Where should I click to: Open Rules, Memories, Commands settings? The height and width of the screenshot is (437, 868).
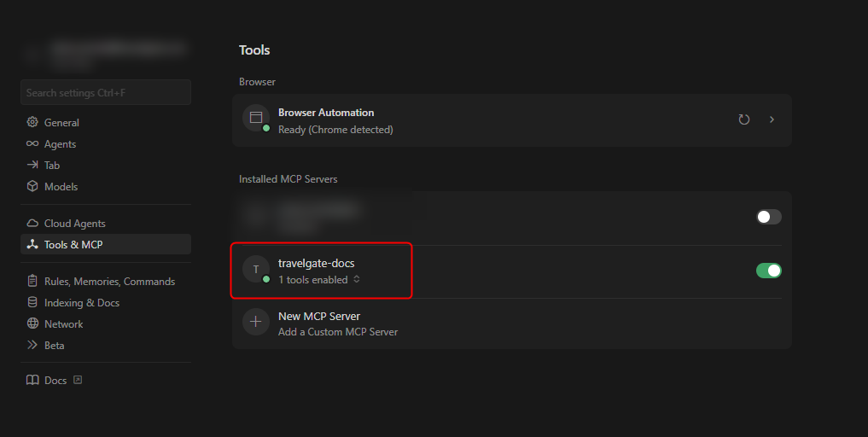108,282
